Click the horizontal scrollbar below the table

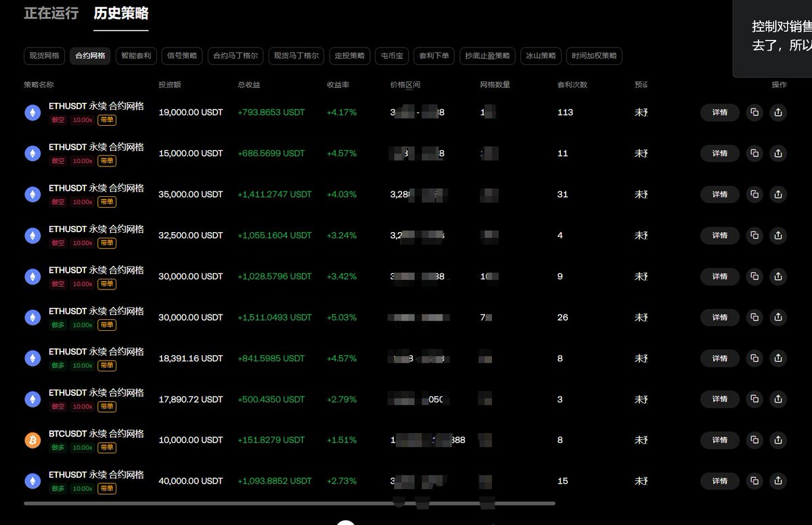pyautogui.click(x=290, y=503)
